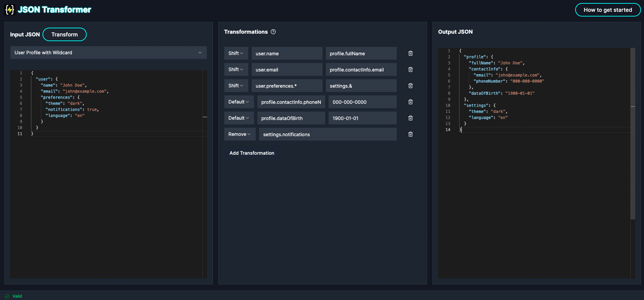Viewport: 644px width, 300px height.
Task: Delete the profile.dataOfBirth default transformation
Action: click(411, 118)
